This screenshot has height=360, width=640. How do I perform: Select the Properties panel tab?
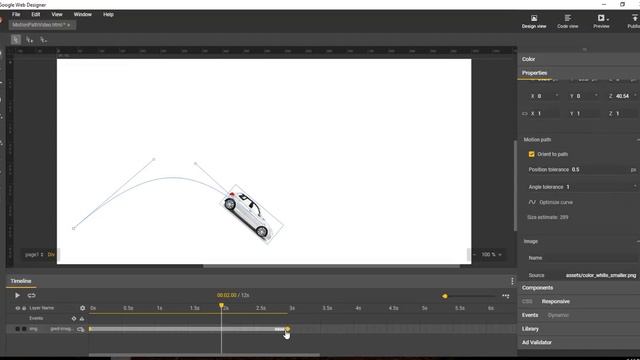coord(534,73)
